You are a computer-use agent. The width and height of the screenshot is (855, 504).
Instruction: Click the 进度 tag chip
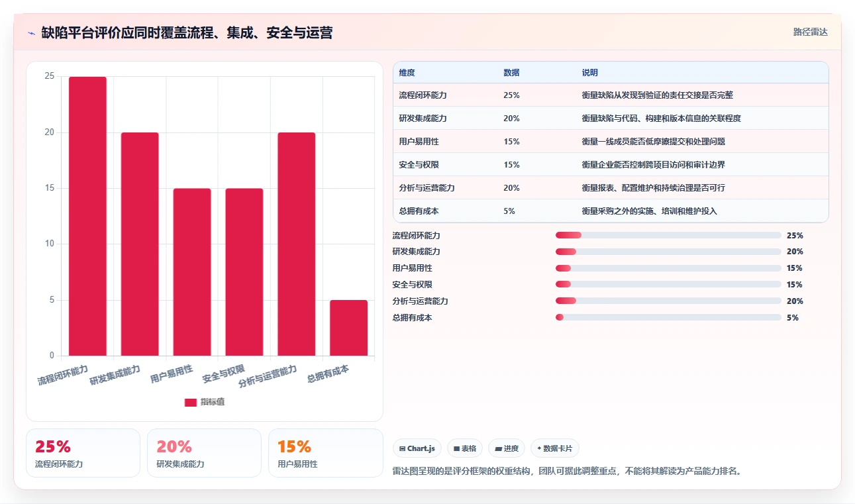[507, 448]
